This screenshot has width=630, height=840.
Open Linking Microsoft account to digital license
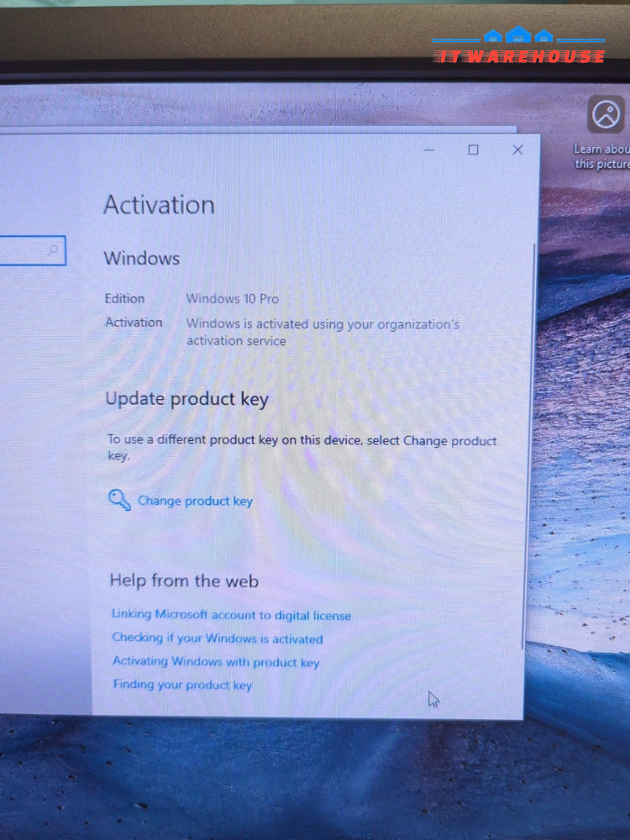click(232, 615)
